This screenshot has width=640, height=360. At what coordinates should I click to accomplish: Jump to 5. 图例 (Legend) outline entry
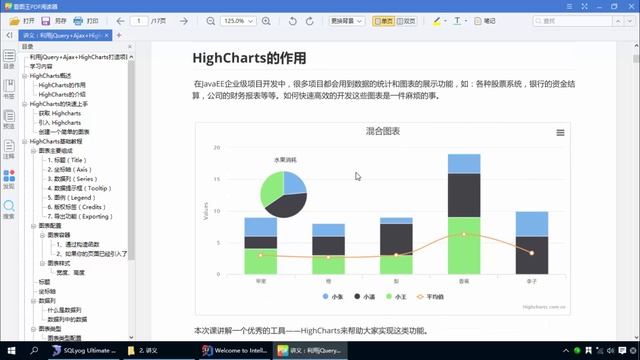tap(71, 198)
